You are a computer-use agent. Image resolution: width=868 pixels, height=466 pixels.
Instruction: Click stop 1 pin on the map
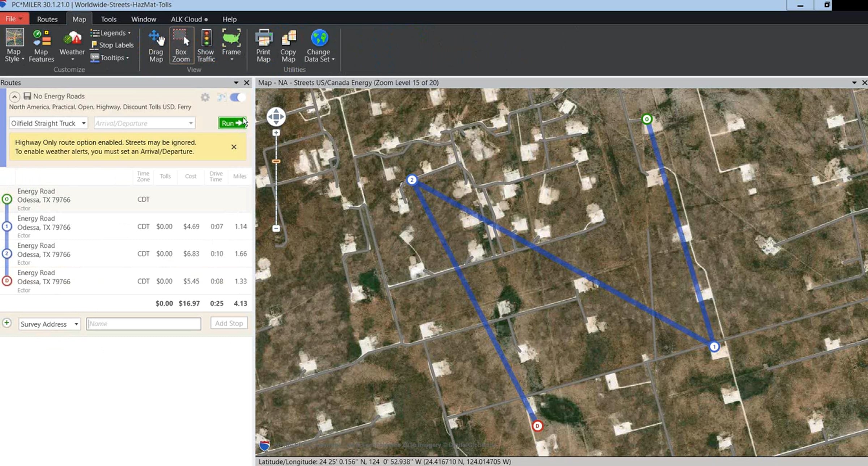[x=714, y=347]
